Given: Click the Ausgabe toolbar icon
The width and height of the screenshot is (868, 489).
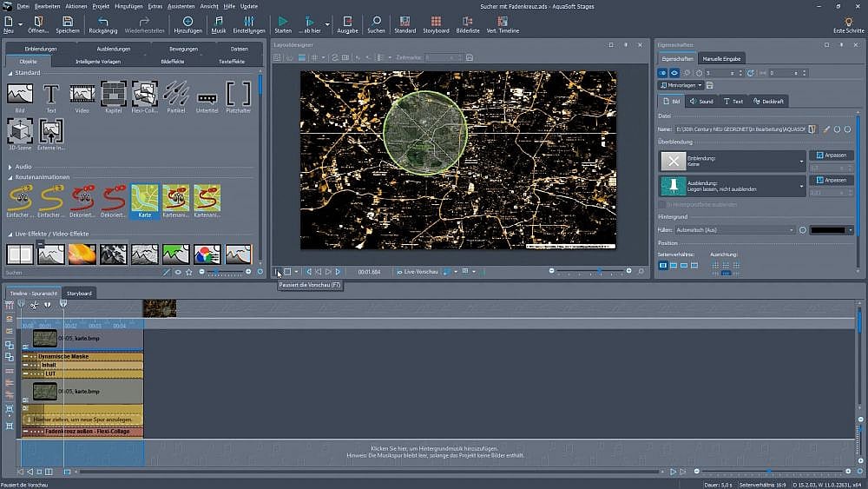Looking at the screenshot, I should click(x=347, y=21).
